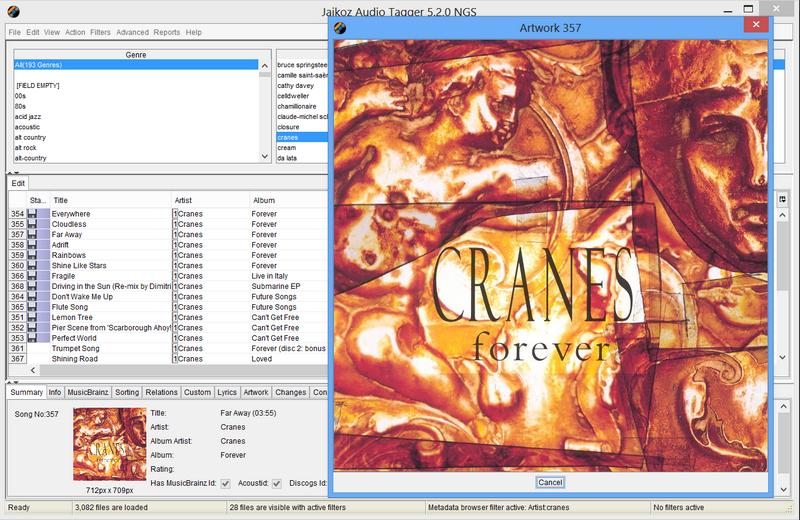Open the Action menu
The width and height of the screenshot is (800, 520).
pyautogui.click(x=75, y=32)
